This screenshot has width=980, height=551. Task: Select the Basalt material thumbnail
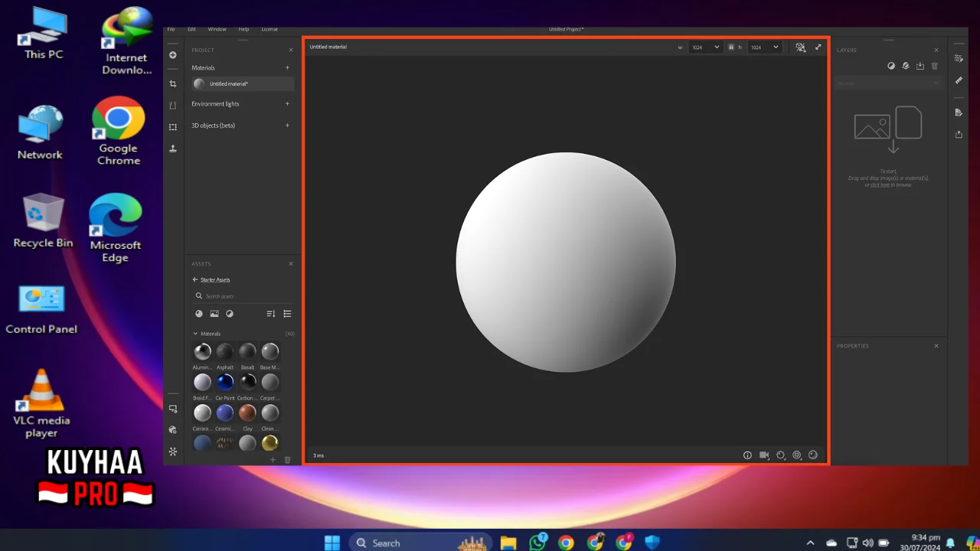[247, 351]
